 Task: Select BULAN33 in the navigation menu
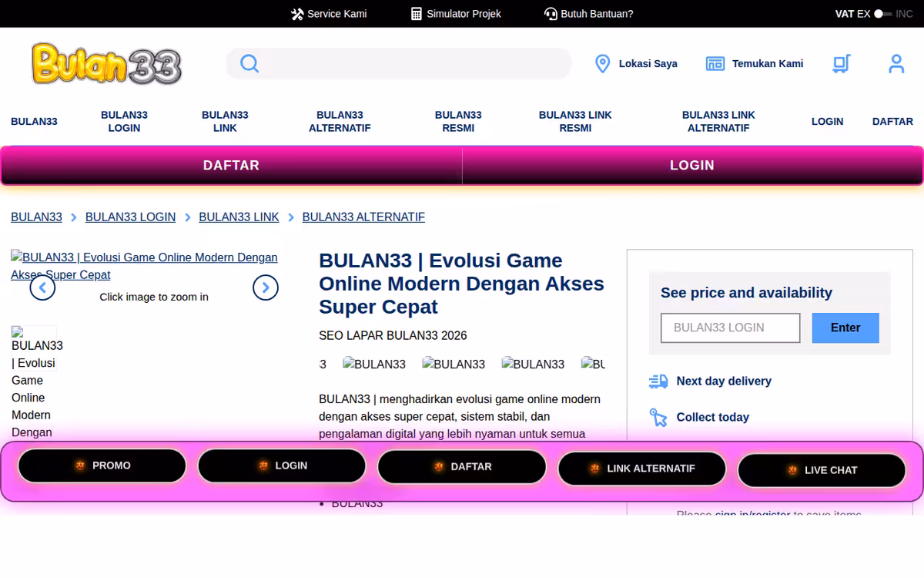coord(34,122)
